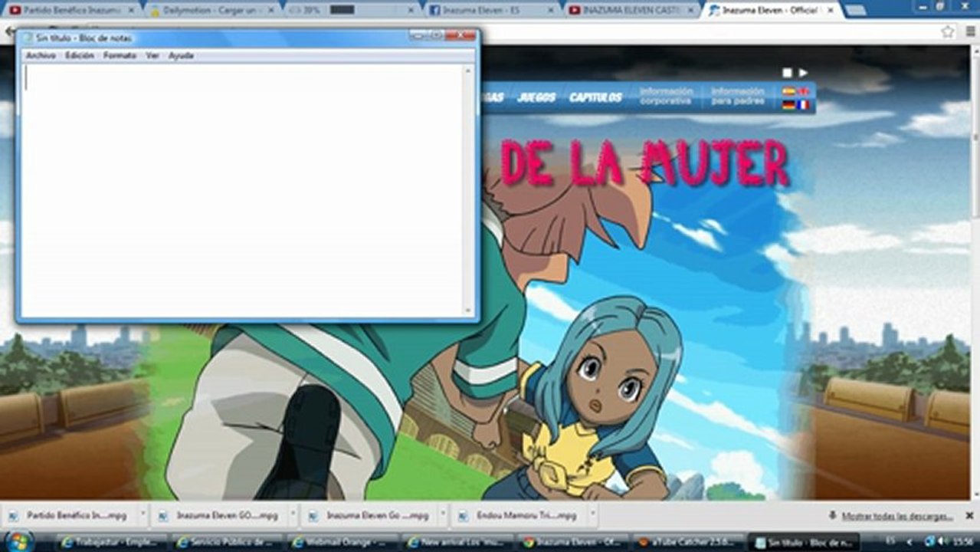This screenshot has width=980, height=552.
Task: Switch to the 39% upload tab
Action: (x=350, y=10)
